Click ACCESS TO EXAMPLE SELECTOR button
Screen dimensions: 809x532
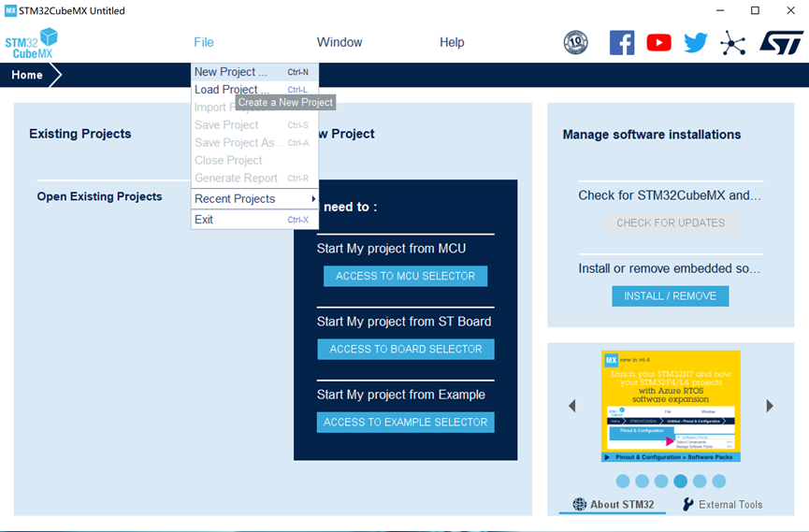point(406,422)
